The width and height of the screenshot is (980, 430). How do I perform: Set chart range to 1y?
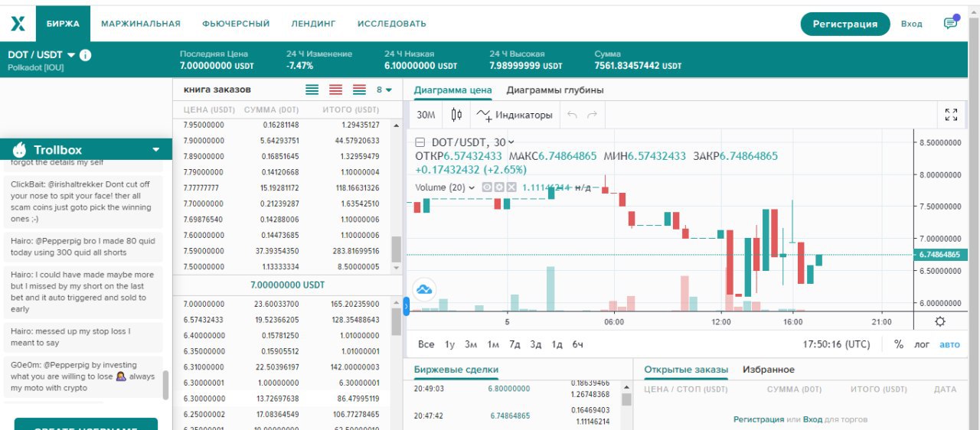click(449, 344)
